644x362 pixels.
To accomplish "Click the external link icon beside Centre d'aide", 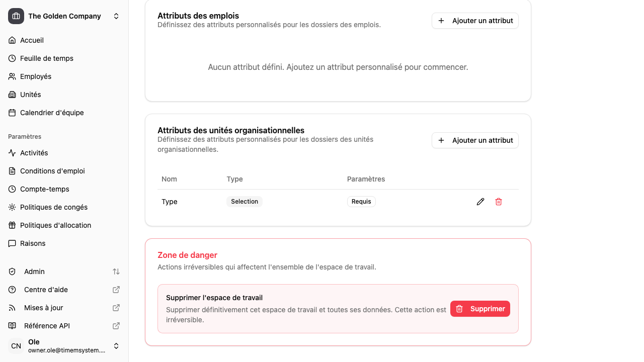I will pos(116,290).
